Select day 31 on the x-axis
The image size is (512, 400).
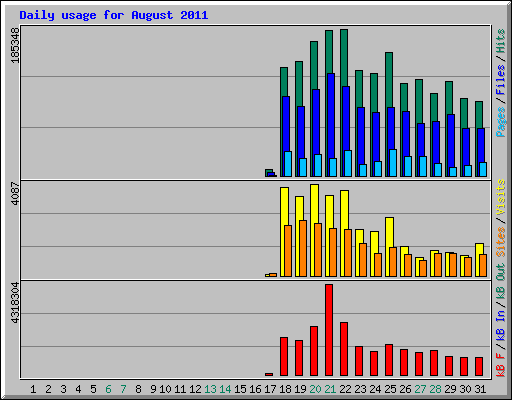click(480, 389)
